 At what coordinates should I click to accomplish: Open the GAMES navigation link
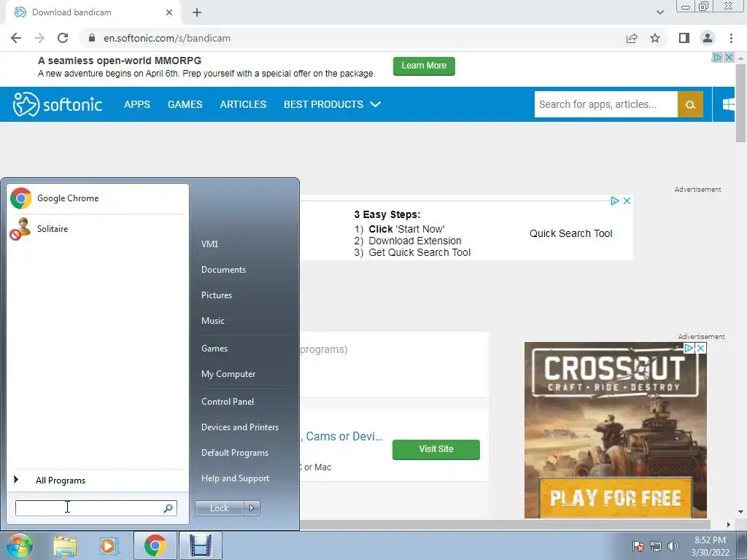pyautogui.click(x=185, y=104)
